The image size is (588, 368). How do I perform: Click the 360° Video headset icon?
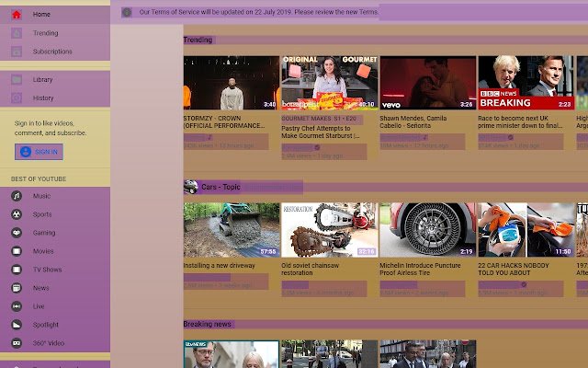[17, 343]
